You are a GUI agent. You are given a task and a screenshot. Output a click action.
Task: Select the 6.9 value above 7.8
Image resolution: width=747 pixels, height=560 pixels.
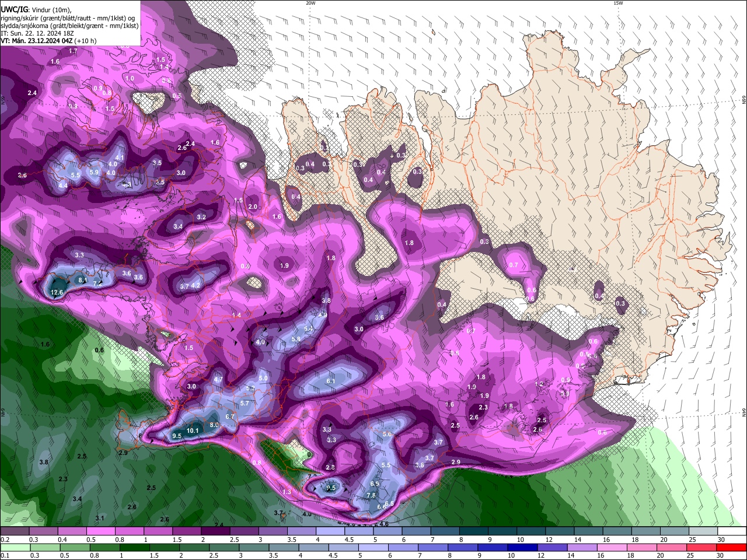tap(375, 484)
